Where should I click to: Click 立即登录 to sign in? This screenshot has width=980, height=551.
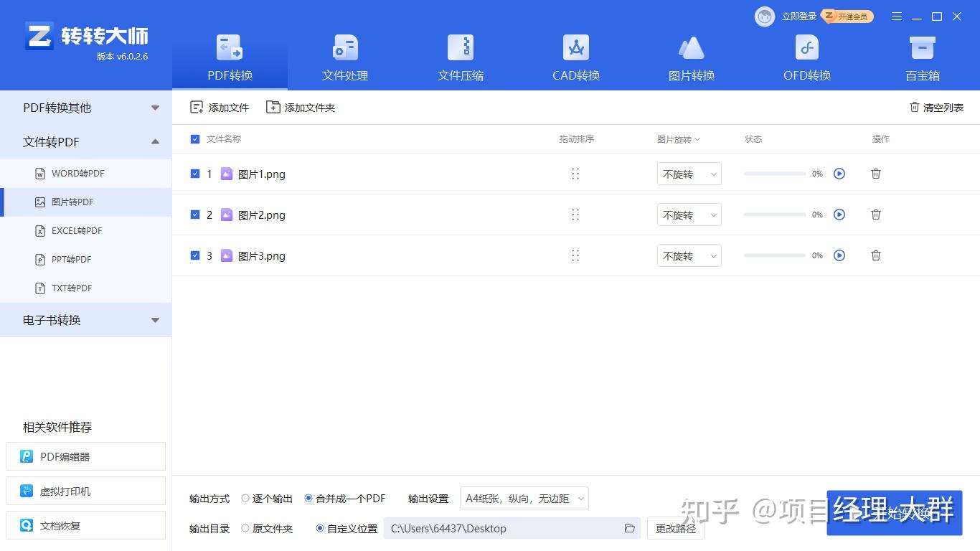[x=799, y=17]
